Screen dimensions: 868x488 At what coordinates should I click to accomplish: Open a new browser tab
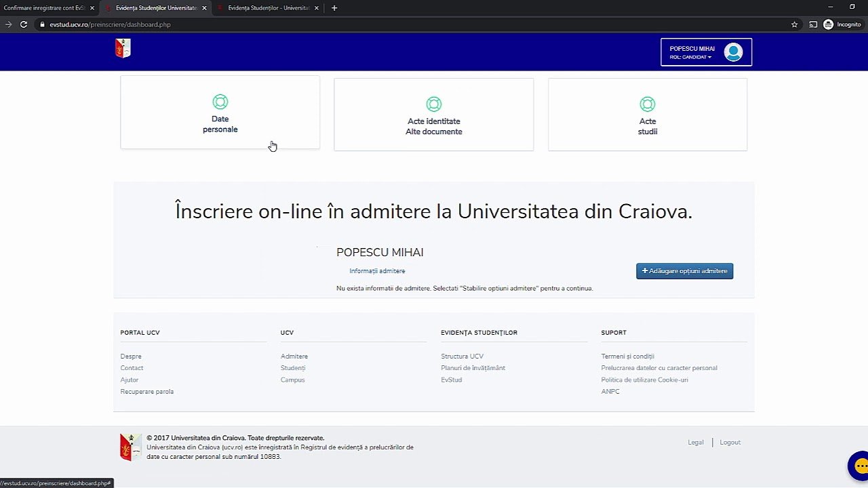pyautogui.click(x=334, y=8)
